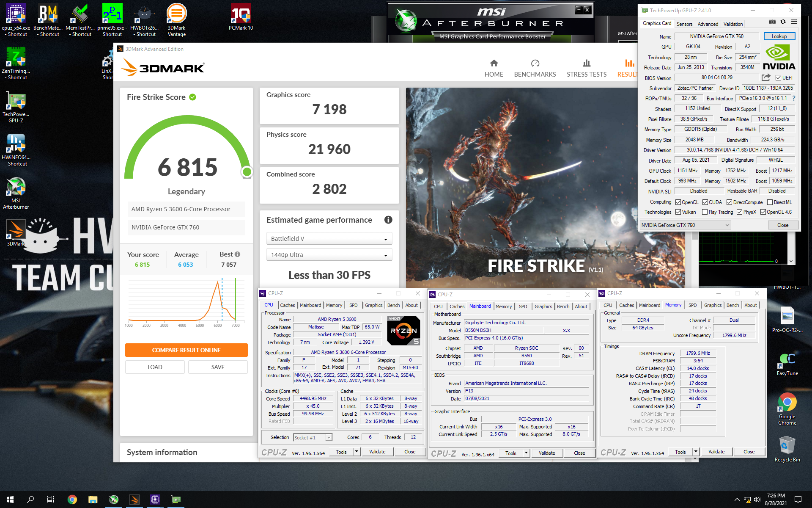The width and height of the screenshot is (812, 508).
Task: Expand Tools dropdown arrow in CPU-Z CPU window
Action: tap(357, 452)
